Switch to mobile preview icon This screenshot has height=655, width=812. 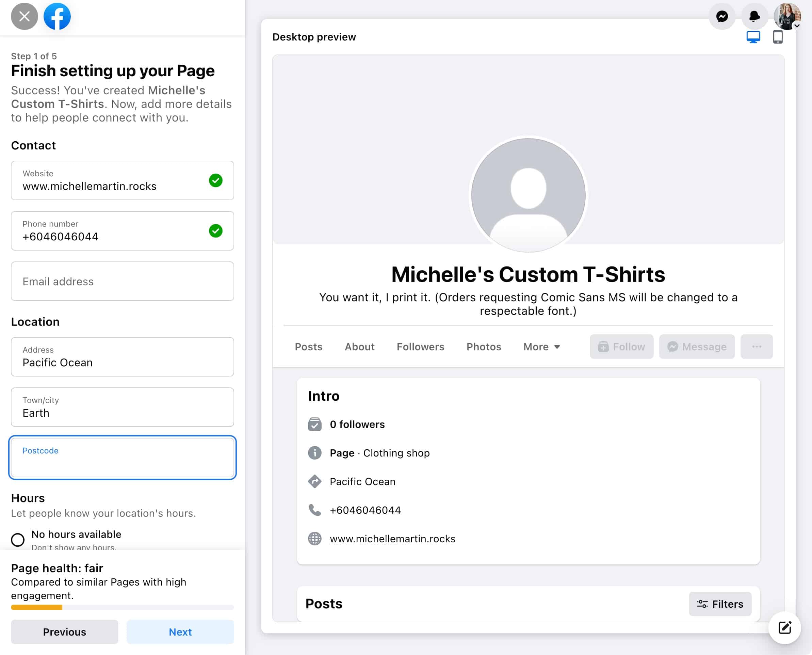(x=778, y=37)
